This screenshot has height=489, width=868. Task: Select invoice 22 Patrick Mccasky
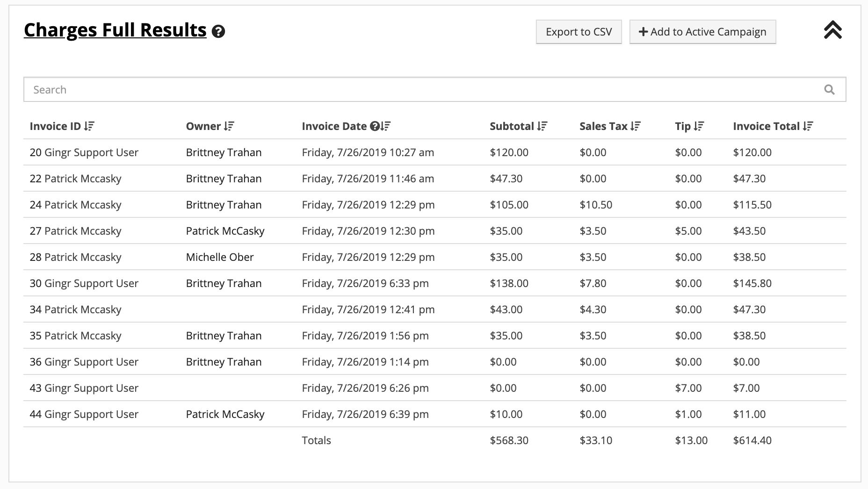[75, 179]
